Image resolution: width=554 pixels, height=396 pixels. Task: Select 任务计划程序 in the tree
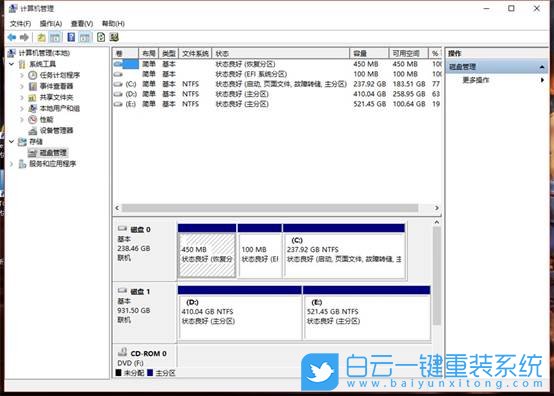pos(60,75)
